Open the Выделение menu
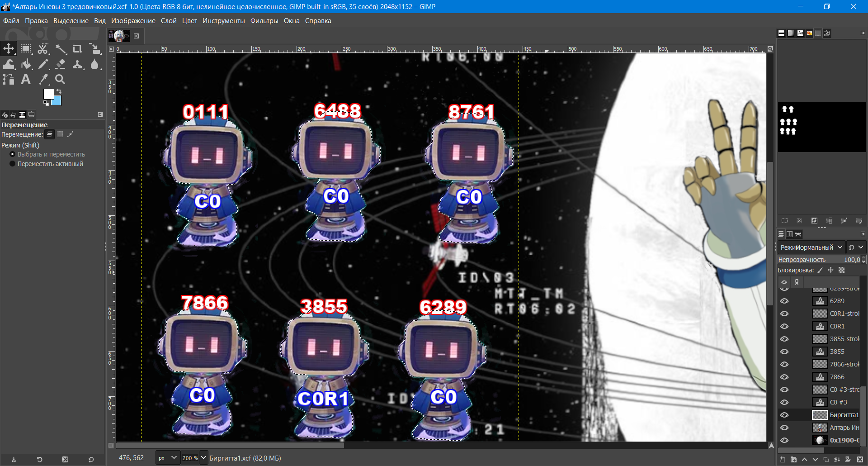This screenshot has width=868, height=466. coord(71,21)
